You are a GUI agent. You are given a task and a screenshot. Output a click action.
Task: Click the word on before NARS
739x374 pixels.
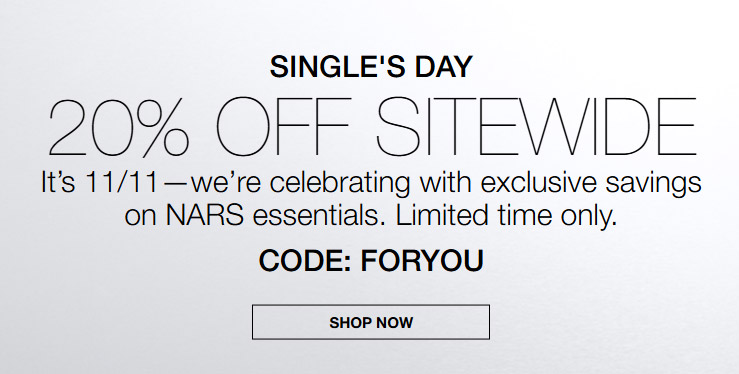(140, 218)
